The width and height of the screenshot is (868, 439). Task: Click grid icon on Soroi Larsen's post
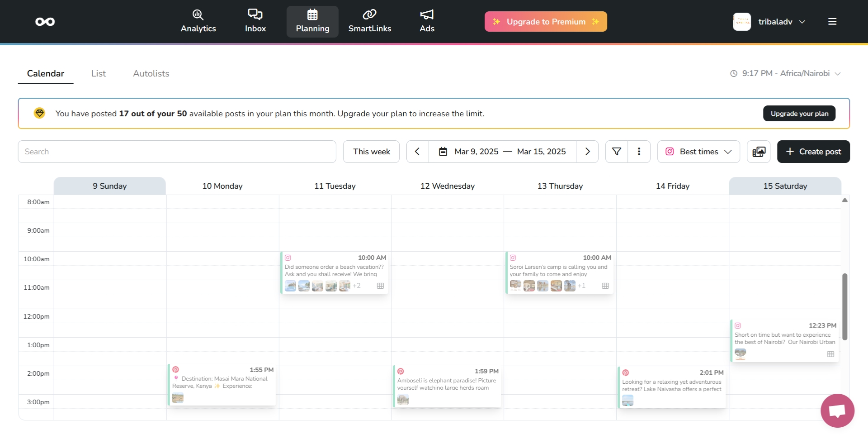(605, 286)
